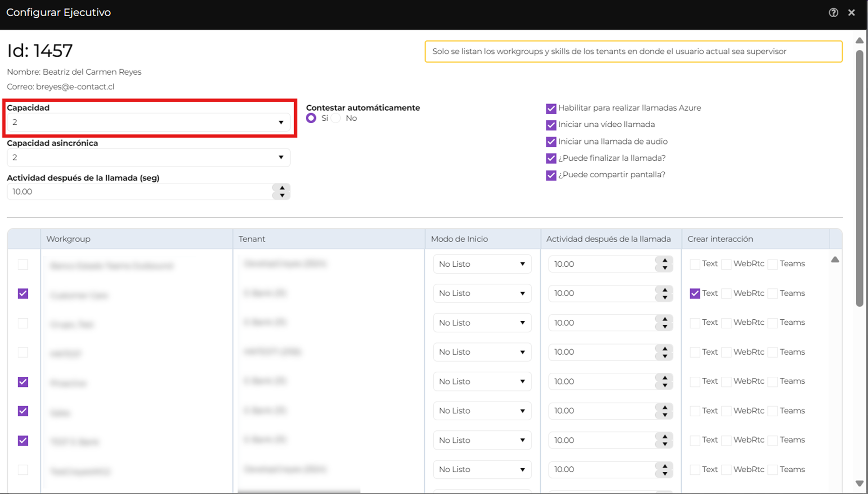Click the dialog scrollbar down arrow
The width and height of the screenshot is (868, 494).
(859, 483)
